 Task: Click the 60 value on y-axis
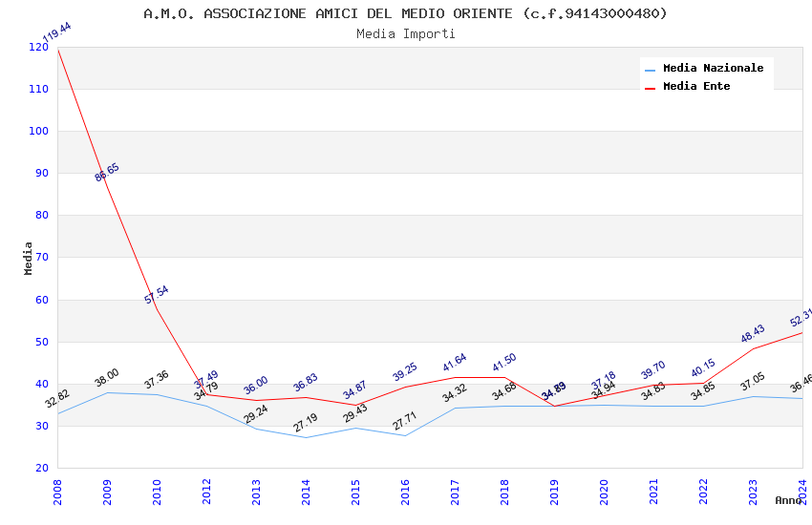tap(42, 300)
